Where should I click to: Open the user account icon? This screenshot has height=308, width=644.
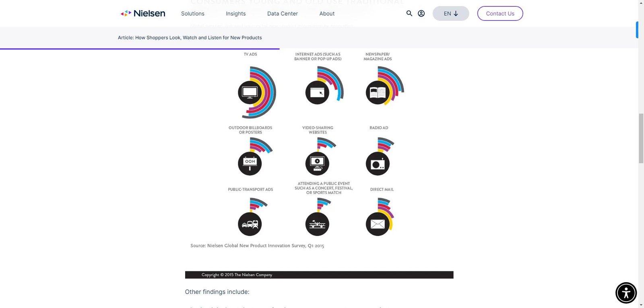[x=421, y=13]
